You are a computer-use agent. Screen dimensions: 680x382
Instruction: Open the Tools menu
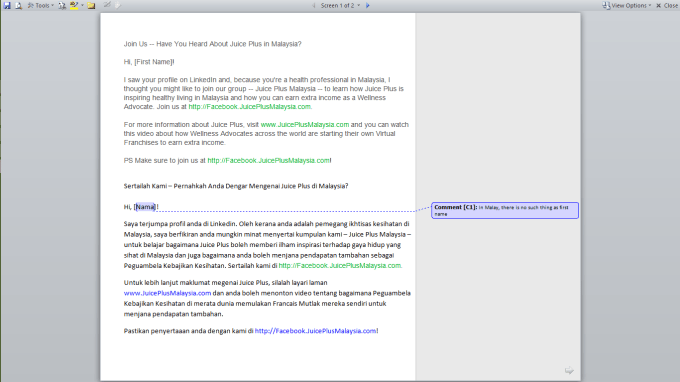(41, 6)
